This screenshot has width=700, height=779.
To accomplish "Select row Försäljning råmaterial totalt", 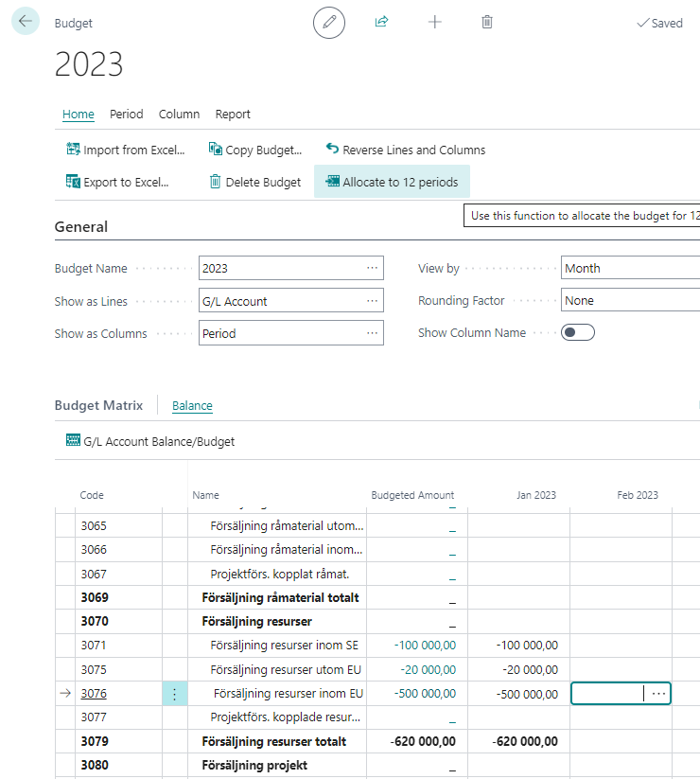I will click(x=280, y=597).
